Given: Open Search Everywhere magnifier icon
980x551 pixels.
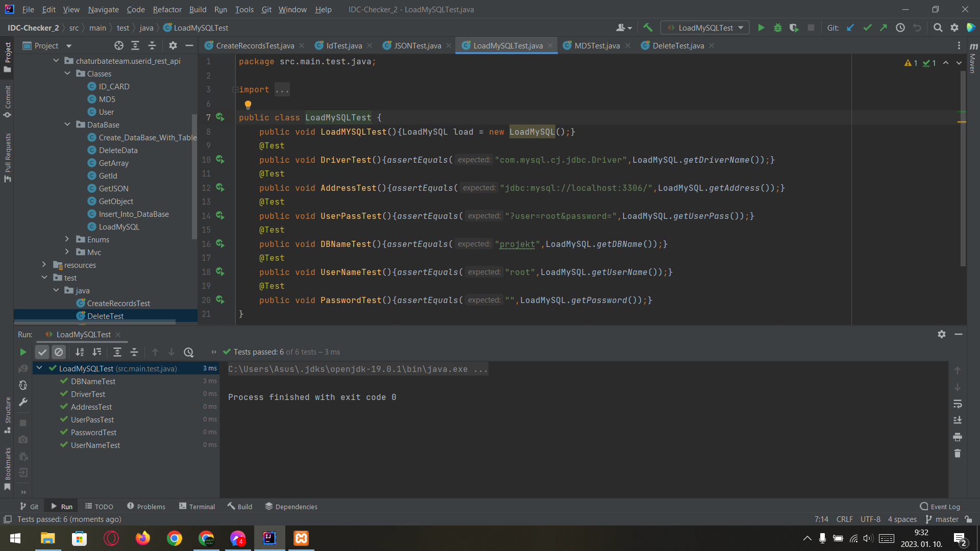Looking at the screenshot, I should 938,28.
